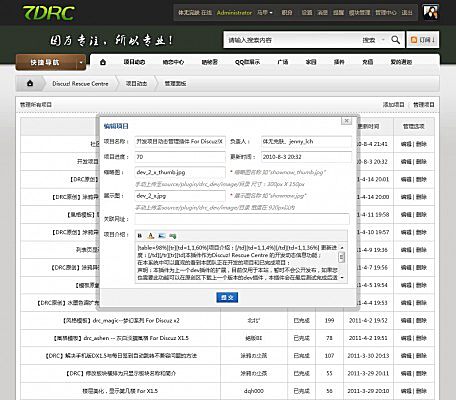Screen dimensions: 456x400
Task: Click 删除 in the row dated 8-4 21:41
Action: click(421, 144)
